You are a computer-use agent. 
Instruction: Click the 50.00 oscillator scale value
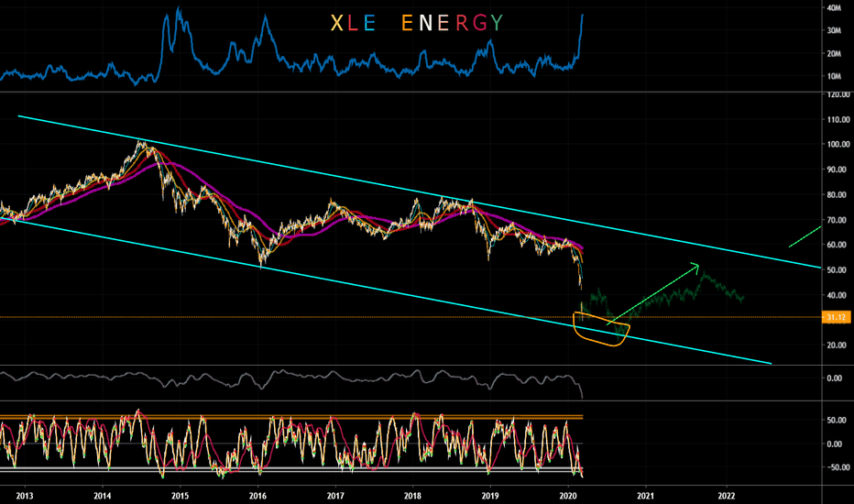click(x=838, y=420)
